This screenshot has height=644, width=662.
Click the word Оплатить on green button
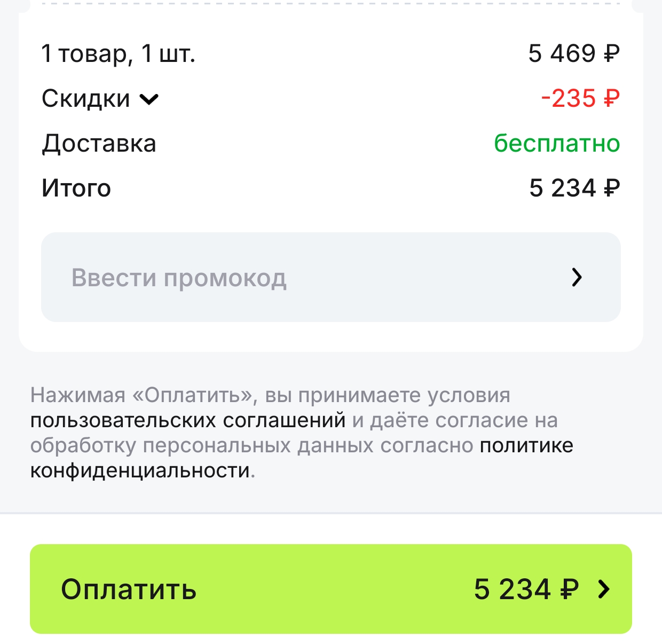point(129,589)
